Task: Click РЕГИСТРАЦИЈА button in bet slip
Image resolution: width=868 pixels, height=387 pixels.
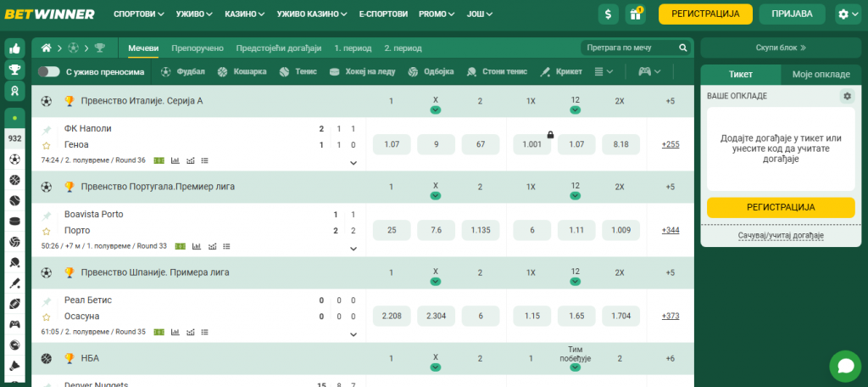Action: click(781, 207)
